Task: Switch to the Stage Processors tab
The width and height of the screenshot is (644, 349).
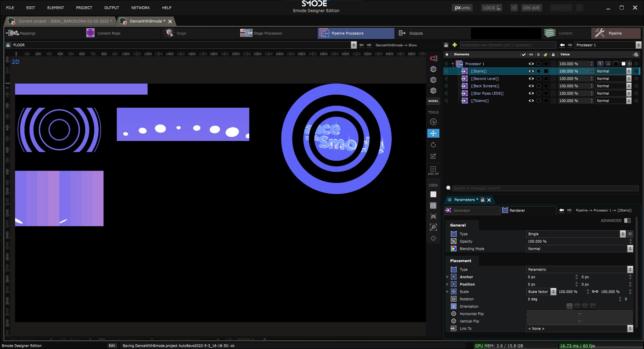Action: pos(267,33)
